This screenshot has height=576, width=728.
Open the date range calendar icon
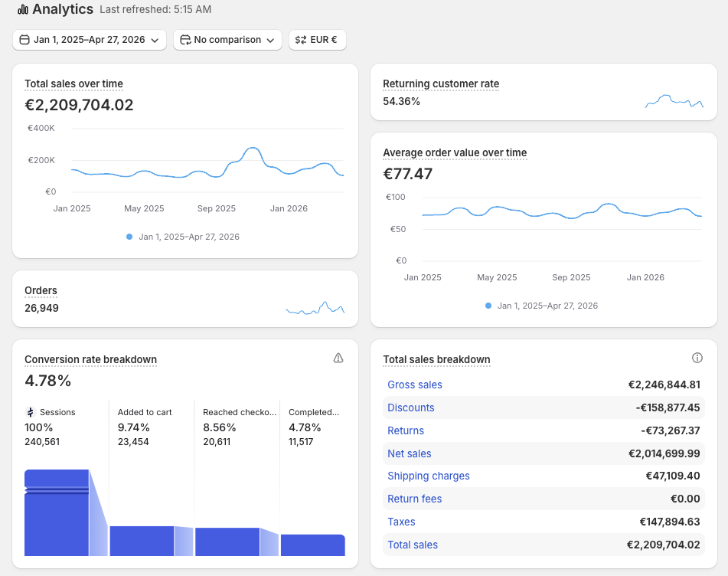24,40
